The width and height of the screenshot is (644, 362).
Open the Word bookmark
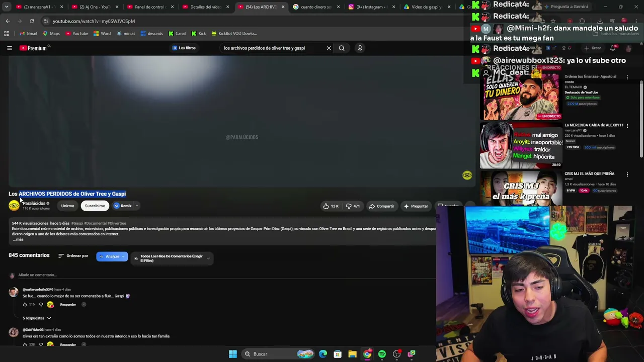point(102,34)
